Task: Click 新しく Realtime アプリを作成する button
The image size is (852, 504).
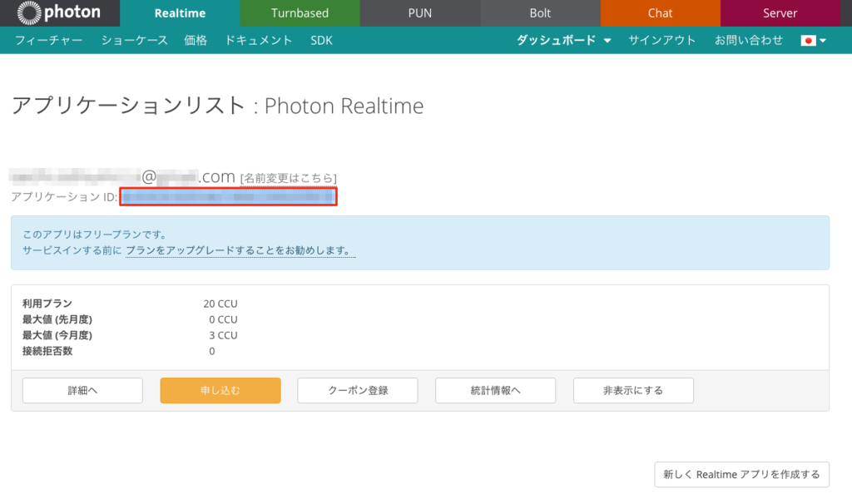Action: point(741,475)
